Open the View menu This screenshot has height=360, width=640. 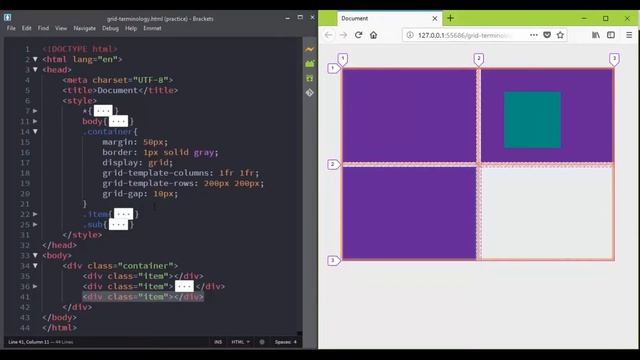[61, 28]
